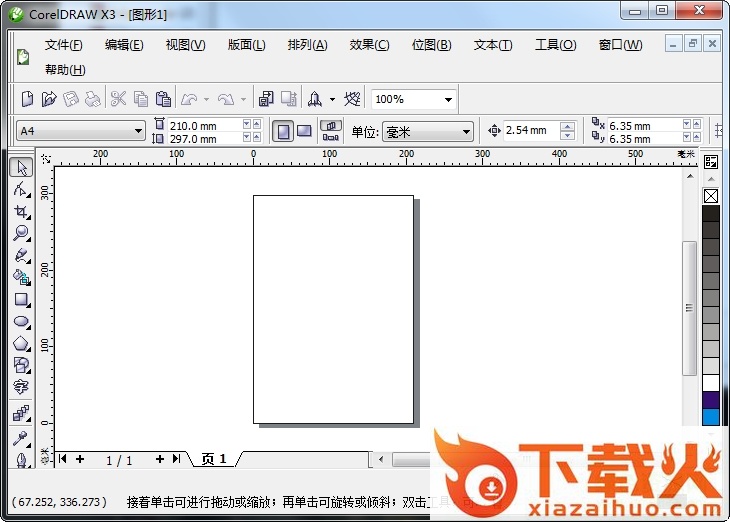Select the Crop tool
730x522 pixels.
[x=21, y=212]
